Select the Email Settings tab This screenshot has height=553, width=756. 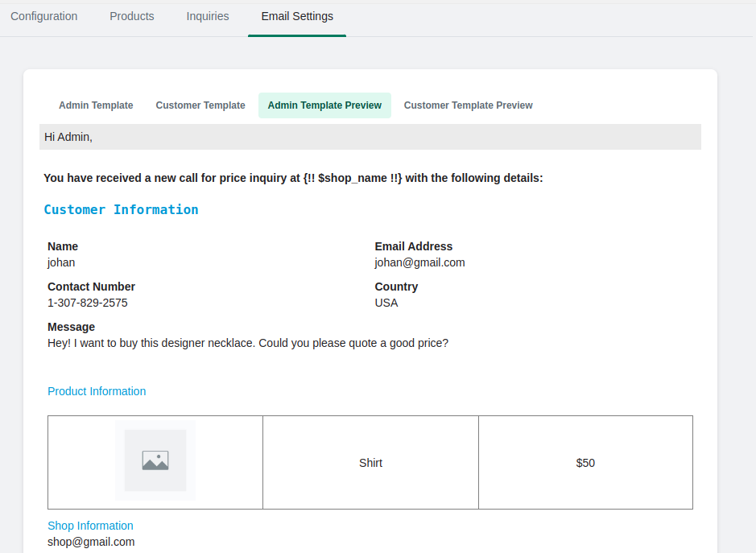[297, 16]
